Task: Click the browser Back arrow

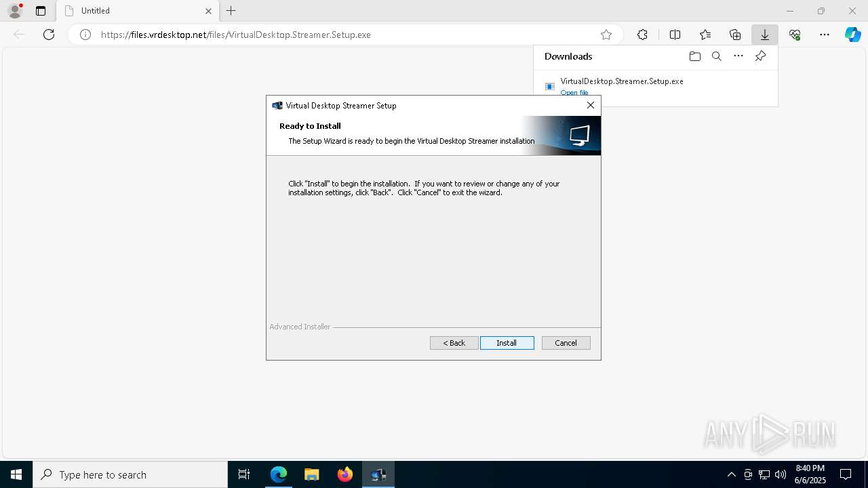Action: (x=19, y=35)
